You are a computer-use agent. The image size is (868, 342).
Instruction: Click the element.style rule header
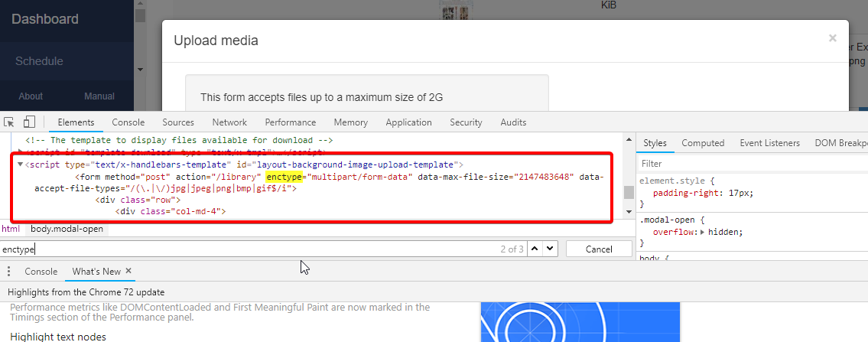pos(671,181)
